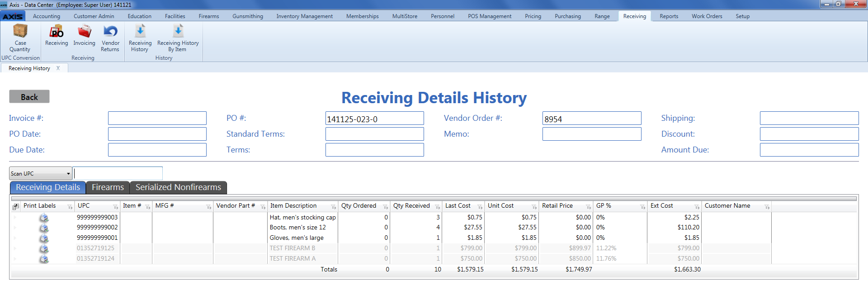
Task: Filter the MFG # column
Action: [209, 207]
